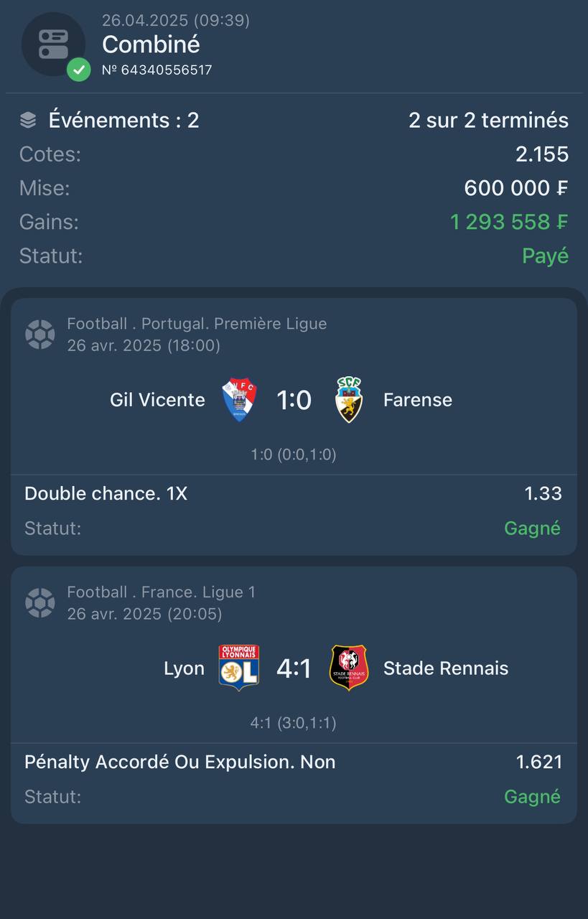Tap the Double chance. 1X selection
This screenshot has height=919, width=588.
tap(106, 493)
